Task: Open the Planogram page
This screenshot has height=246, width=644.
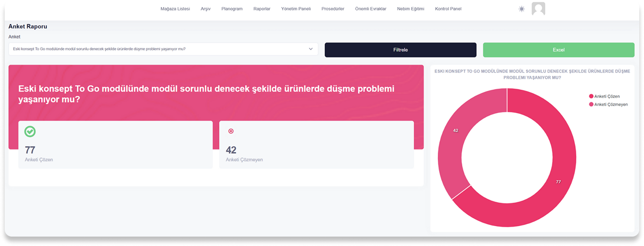Action: (x=232, y=9)
